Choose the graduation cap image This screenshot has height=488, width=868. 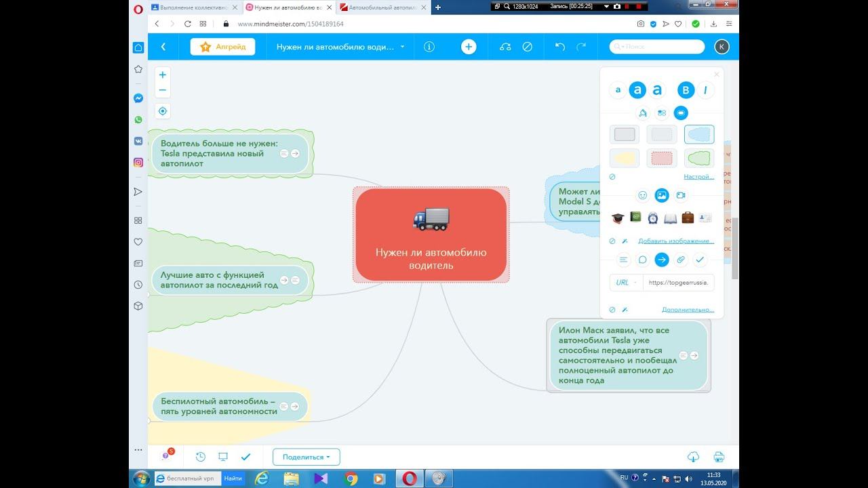click(618, 218)
